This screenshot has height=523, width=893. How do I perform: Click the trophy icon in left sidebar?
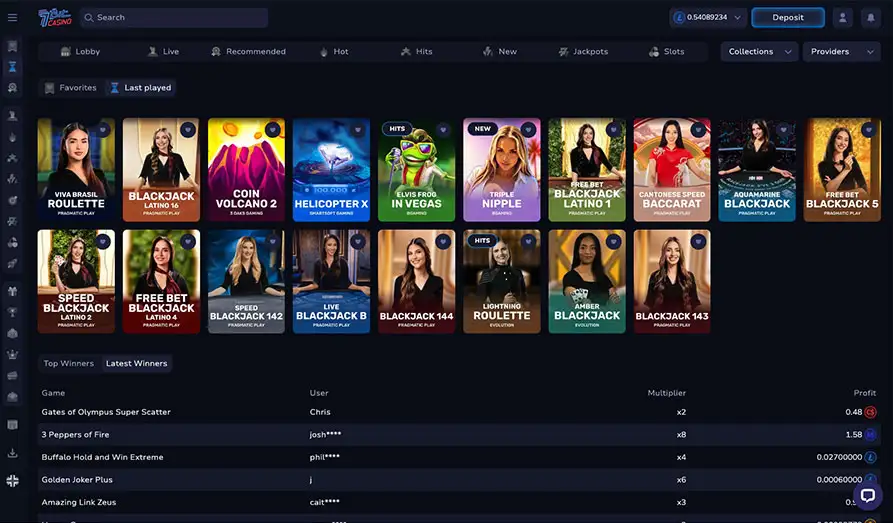13,312
